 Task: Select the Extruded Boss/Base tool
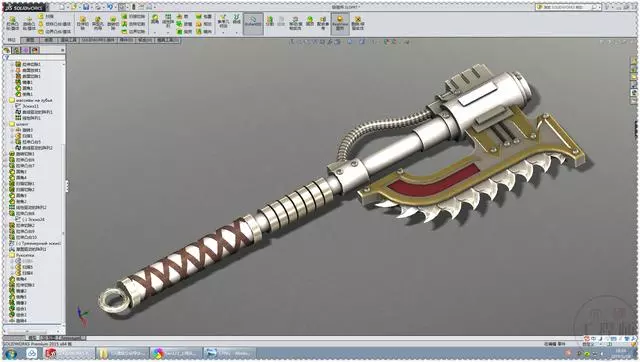13,23
